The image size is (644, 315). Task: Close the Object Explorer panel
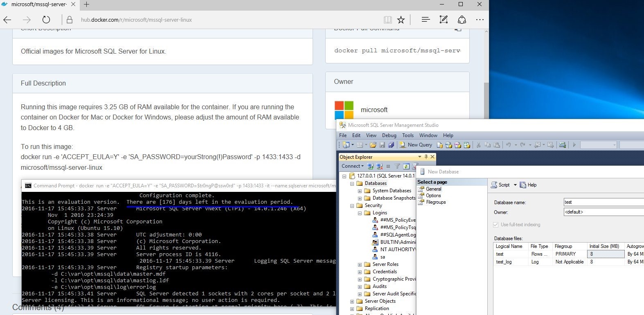click(x=432, y=157)
